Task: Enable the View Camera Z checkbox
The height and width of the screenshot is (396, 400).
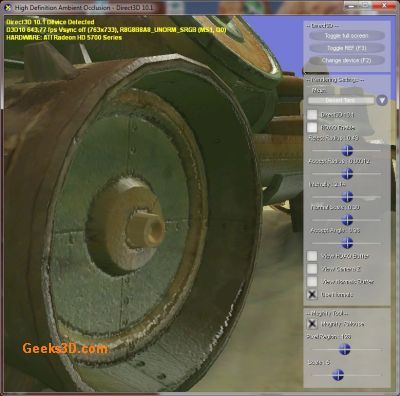Action: click(x=312, y=269)
